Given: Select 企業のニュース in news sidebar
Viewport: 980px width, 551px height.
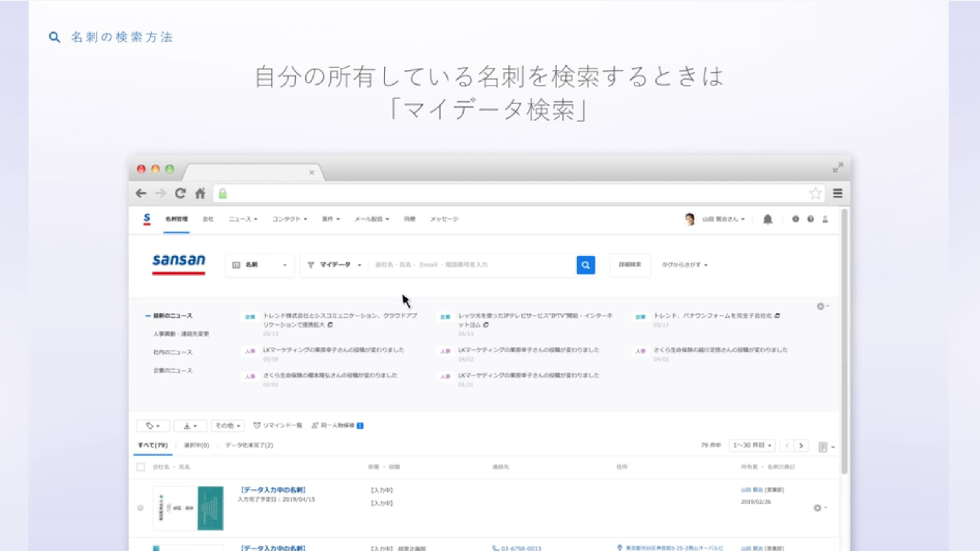Looking at the screenshot, I should 173,371.
